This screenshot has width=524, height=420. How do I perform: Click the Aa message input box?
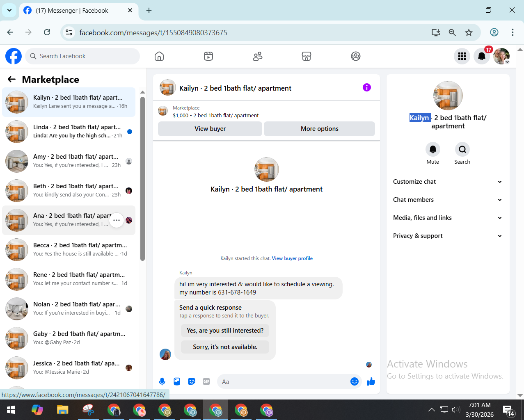(x=284, y=381)
